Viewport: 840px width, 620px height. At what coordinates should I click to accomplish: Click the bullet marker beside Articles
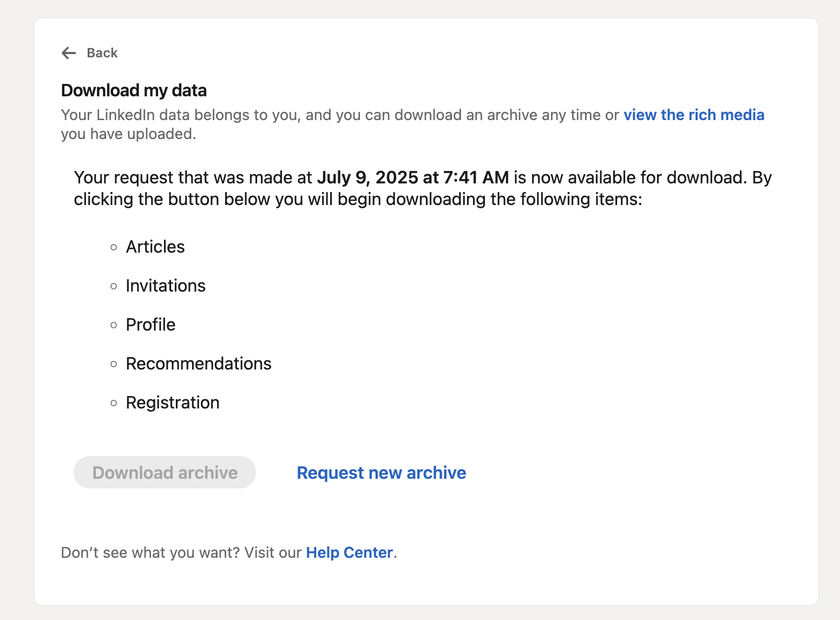coord(114,247)
